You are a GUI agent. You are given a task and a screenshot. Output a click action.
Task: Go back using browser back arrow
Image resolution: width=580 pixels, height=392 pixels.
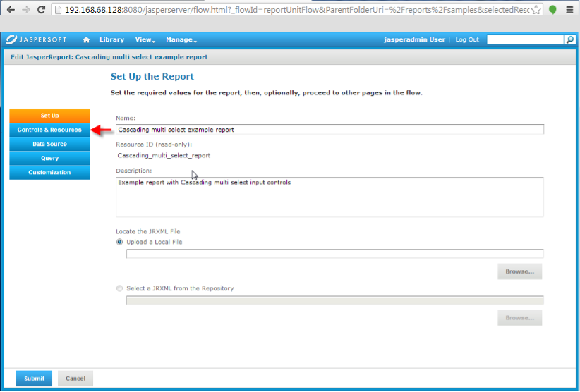click(11, 10)
